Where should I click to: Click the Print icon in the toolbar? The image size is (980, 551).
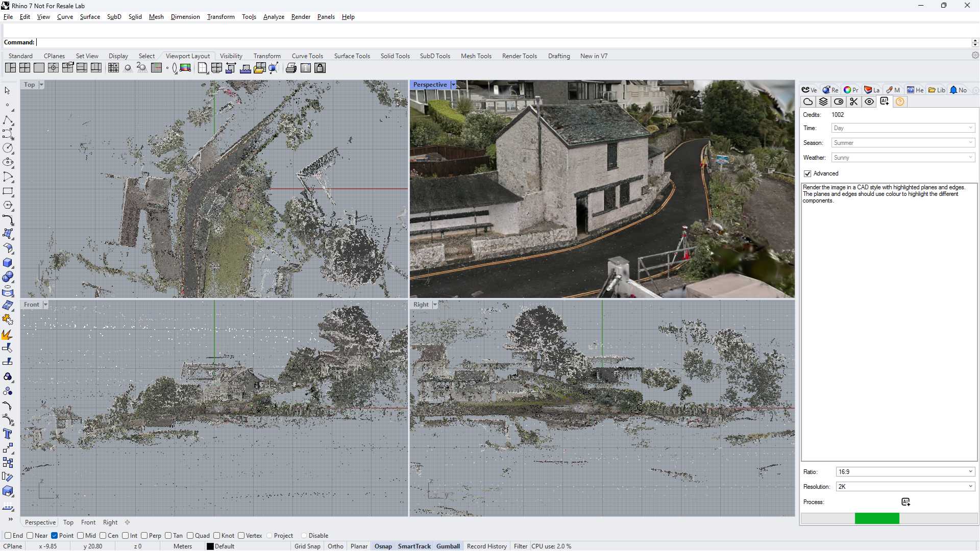click(291, 68)
